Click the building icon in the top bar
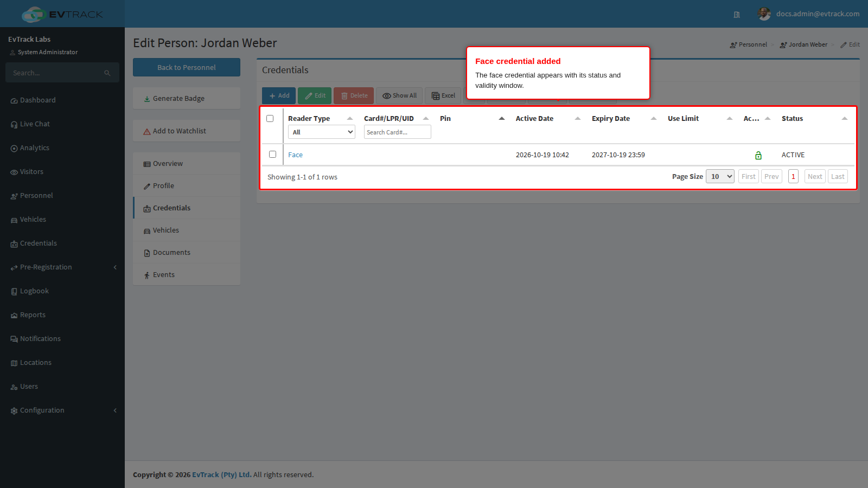868x488 pixels. (x=737, y=15)
